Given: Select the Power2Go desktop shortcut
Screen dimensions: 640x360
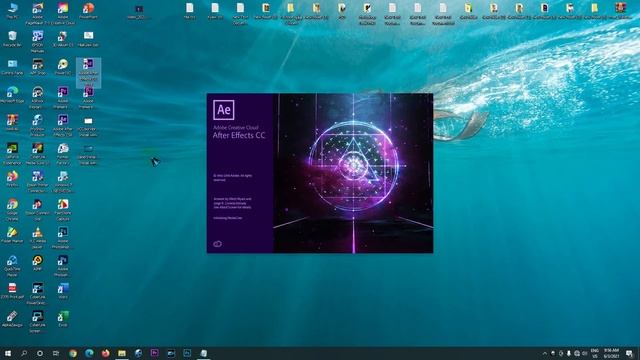Looking at the screenshot, I should click(x=63, y=67).
